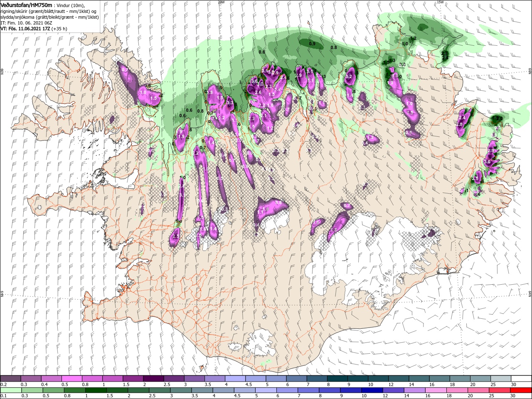Click the 'rigning/skúrir' legend description line

point(49,11)
